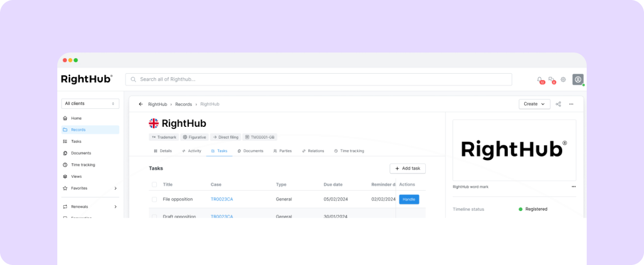The height and width of the screenshot is (265, 644).
Task: Click the share icon beside Create
Action: [x=558, y=104]
